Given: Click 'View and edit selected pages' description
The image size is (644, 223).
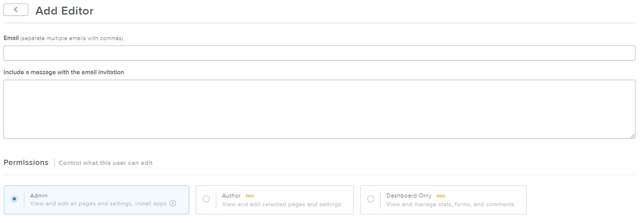Looking at the screenshot, I should (281, 204).
